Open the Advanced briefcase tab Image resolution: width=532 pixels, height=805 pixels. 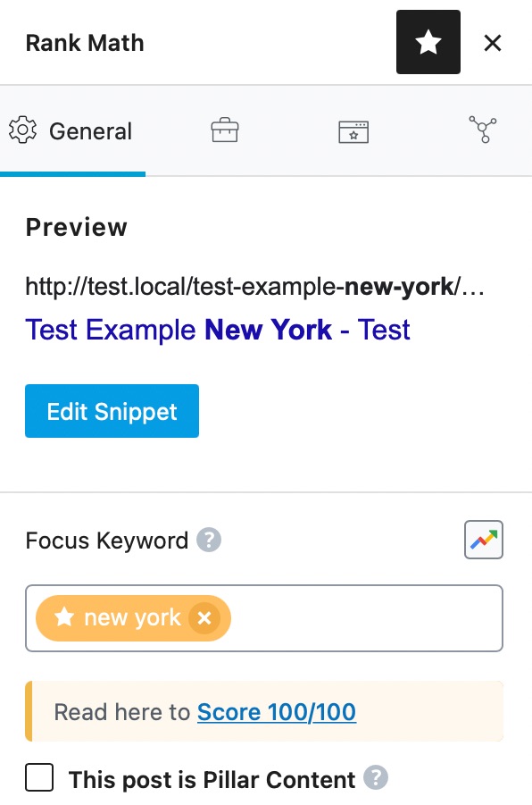pyautogui.click(x=225, y=130)
